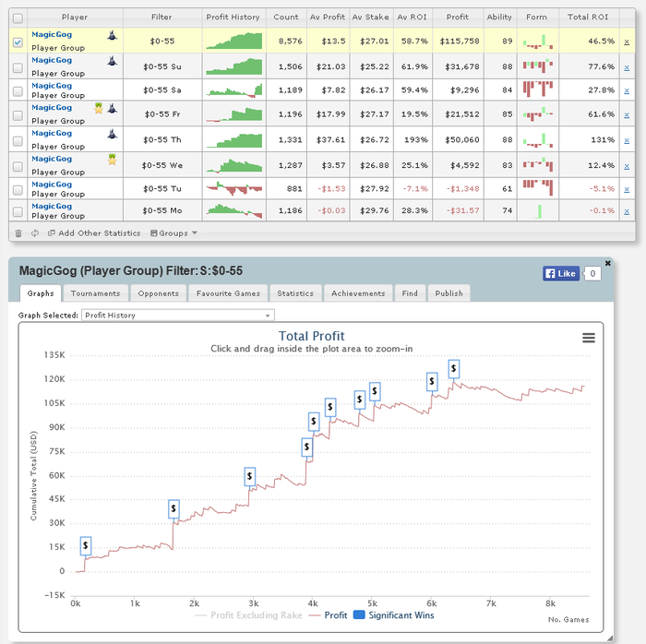The height and width of the screenshot is (644, 646).
Task: Check the $0-55 Su row checkbox
Action: pos(18,67)
